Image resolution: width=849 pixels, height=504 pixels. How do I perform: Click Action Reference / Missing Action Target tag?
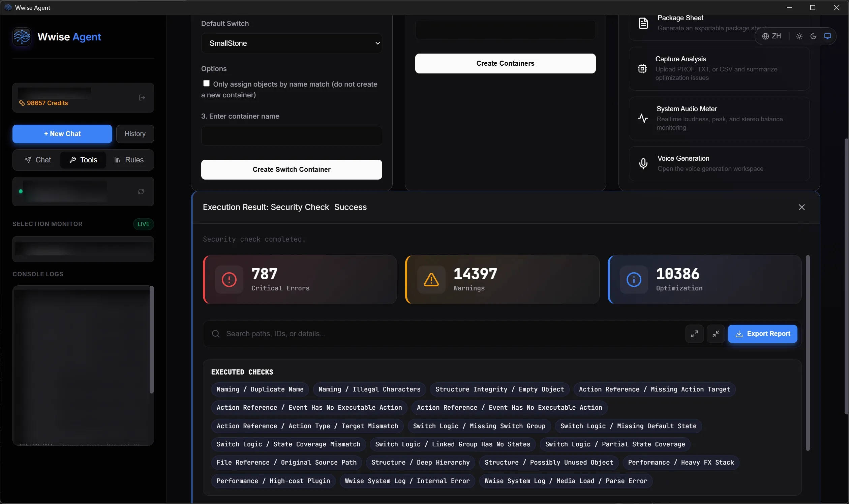[654, 389]
